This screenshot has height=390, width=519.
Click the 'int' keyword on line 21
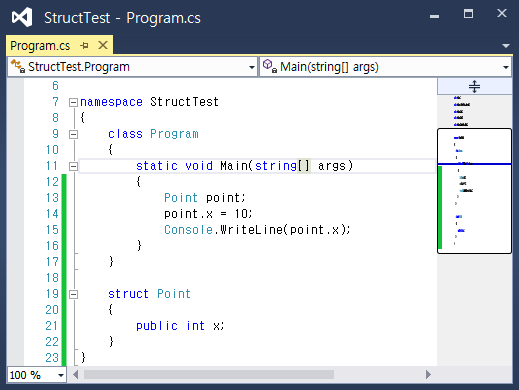[x=195, y=326]
